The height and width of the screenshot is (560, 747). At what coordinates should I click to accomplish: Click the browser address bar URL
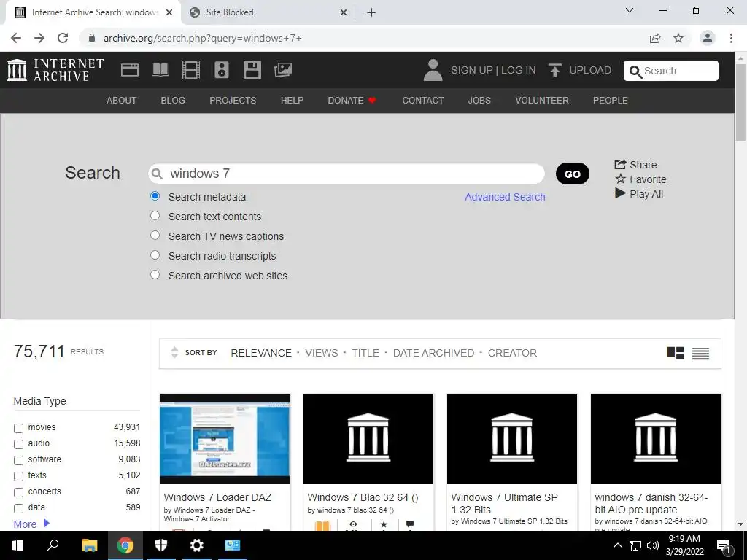pos(203,38)
